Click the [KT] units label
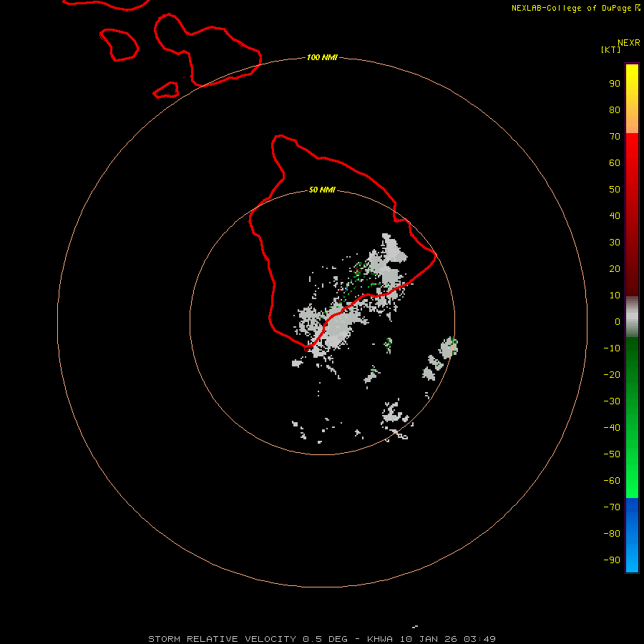Image resolution: width=644 pixels, height=644 pixels. click(611, 49)
